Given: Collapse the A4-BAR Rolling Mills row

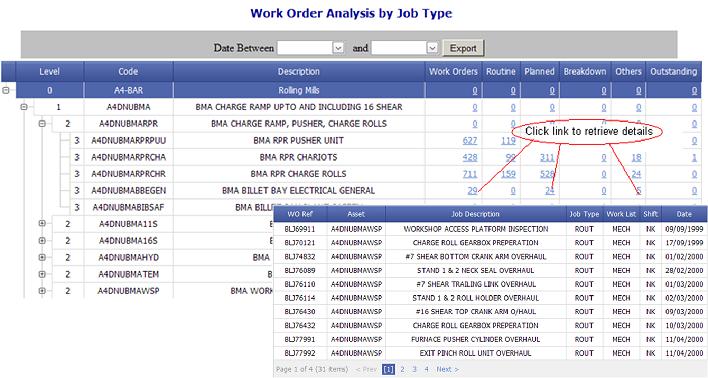Looking at the screenshot, I should 6,90.
